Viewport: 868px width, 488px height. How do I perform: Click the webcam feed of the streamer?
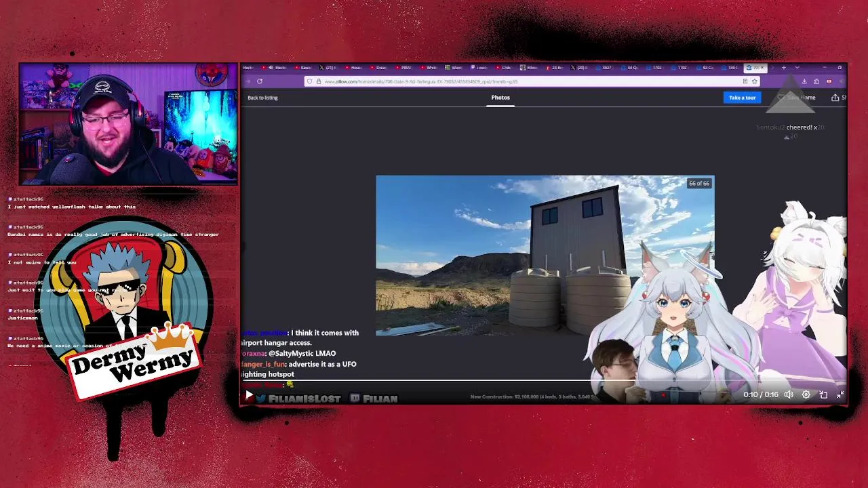[128, 124]
